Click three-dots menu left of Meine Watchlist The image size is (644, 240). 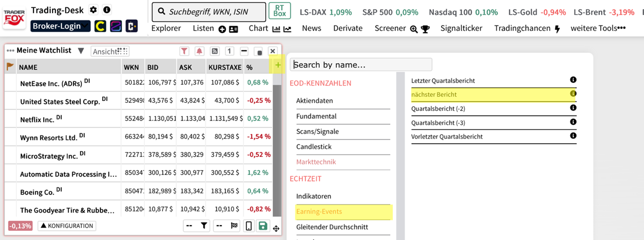(11, 51)
